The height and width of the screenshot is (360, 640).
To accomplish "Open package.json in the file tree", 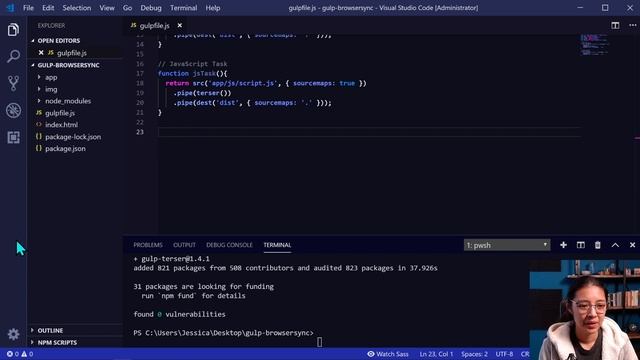I will [65, 149].
